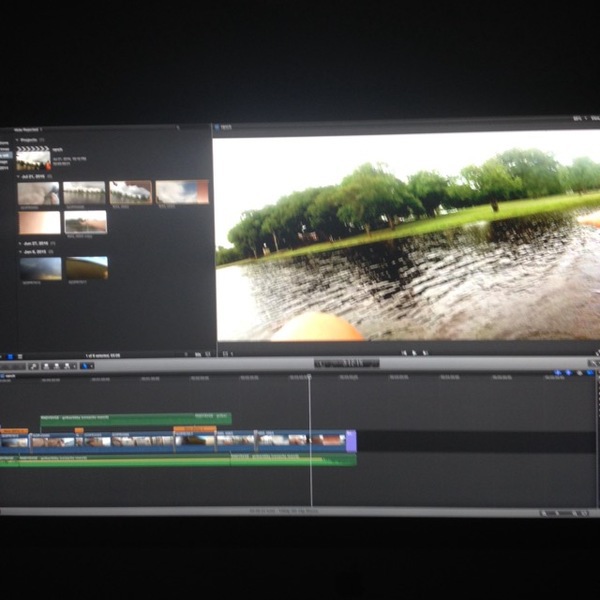
Task: Open the project thumbnail with clapperboard
Action: tap(33, 158)
